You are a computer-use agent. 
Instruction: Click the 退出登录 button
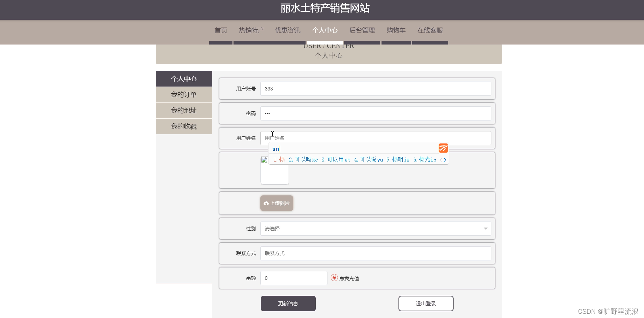tap(426, 303)
